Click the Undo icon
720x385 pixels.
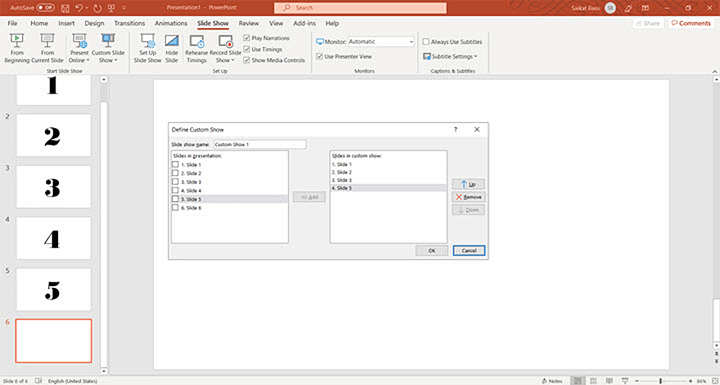[x=79, y=8]
